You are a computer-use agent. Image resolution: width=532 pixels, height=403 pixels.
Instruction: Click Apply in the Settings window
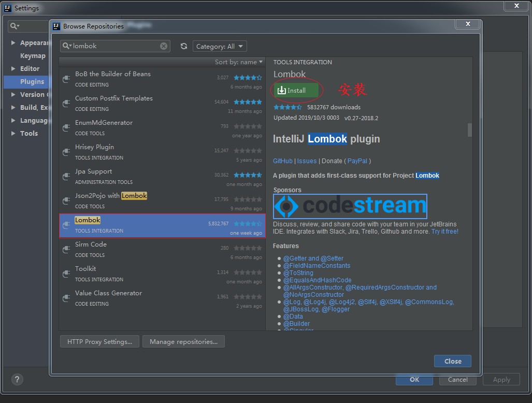pyautogui.click(x=501, y=380)
